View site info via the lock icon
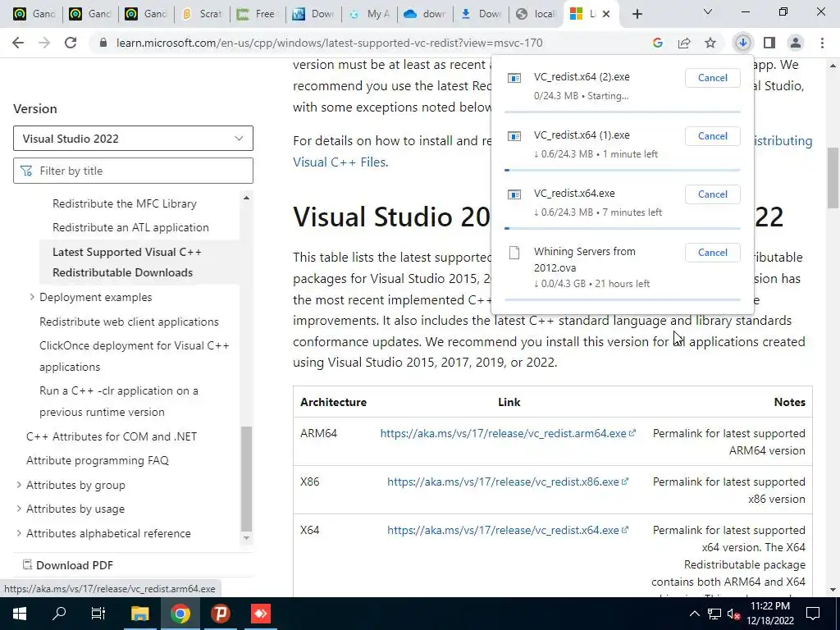Image resolution: width=840 pixels, height=630 pixels. (x=103, y=43)
